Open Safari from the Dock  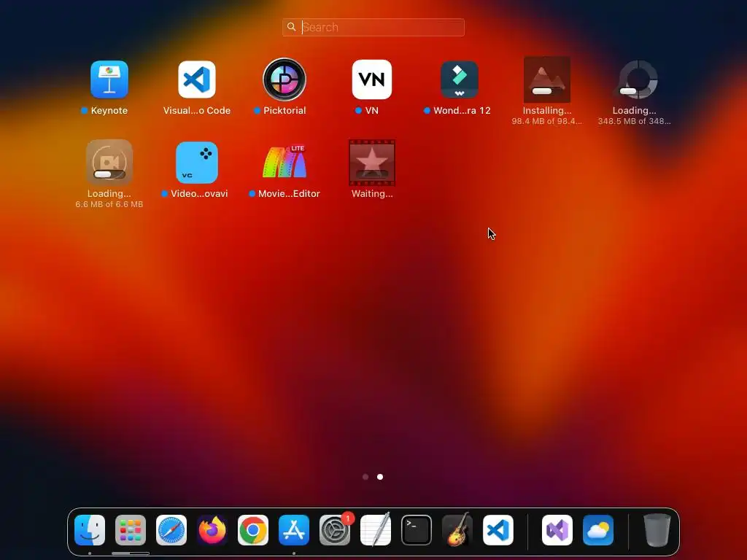(x=171, y=530)
